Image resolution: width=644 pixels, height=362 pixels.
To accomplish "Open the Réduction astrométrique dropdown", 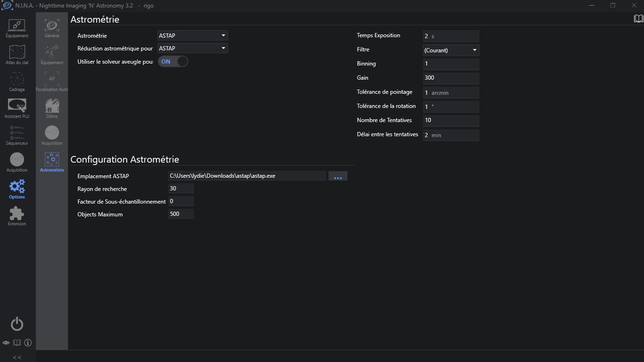I will [x=192, y=48].
